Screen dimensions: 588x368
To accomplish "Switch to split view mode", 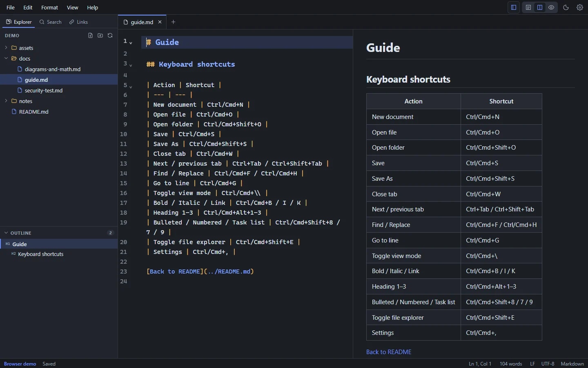I will (x=540, y=7).
